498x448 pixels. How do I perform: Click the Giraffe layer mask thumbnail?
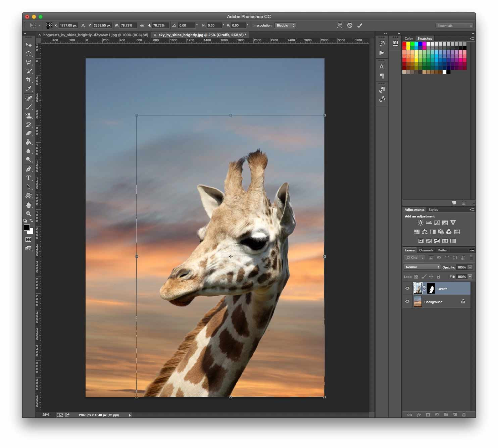point(431,289)
